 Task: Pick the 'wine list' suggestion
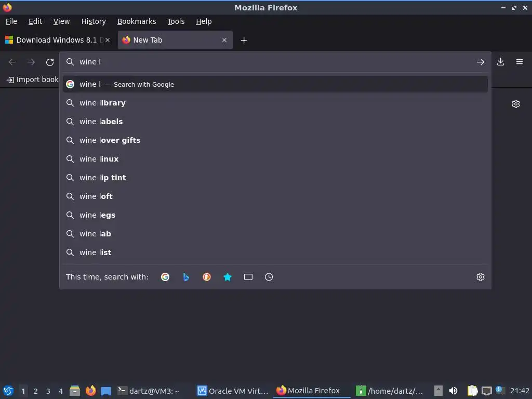275,252
